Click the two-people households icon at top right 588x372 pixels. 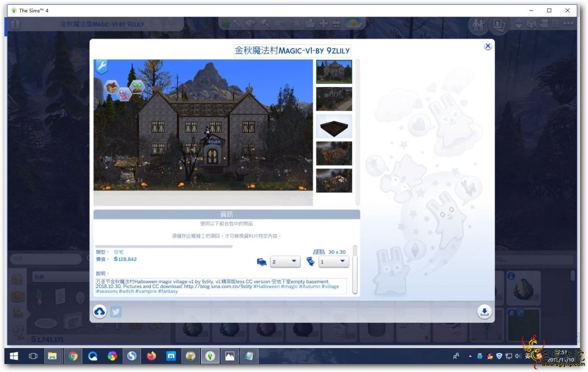coord(478,25)
